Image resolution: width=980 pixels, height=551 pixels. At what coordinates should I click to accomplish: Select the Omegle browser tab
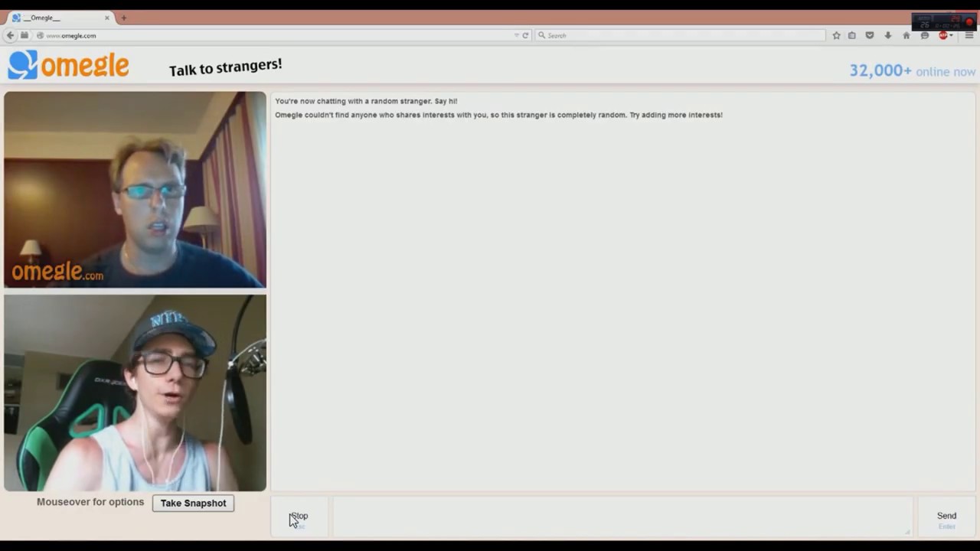(60, 18)
